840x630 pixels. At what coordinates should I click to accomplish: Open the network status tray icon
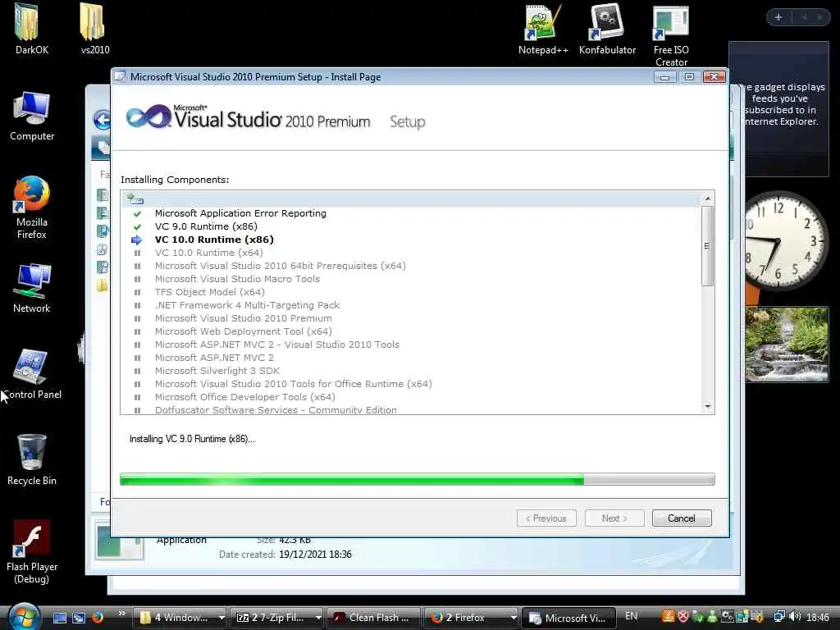click(779, 617)
